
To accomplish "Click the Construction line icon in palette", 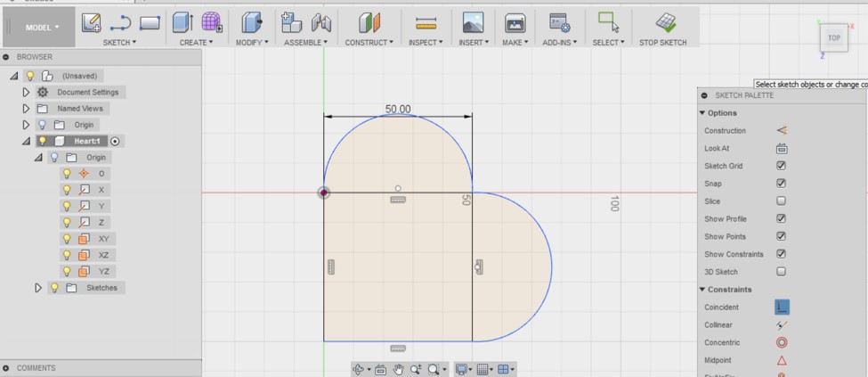I will point(782,131).
